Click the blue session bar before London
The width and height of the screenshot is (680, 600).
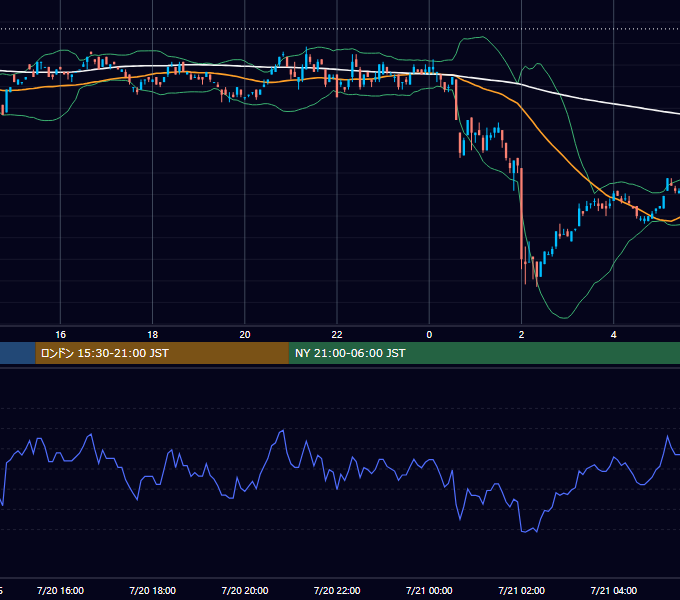[18, 353]
